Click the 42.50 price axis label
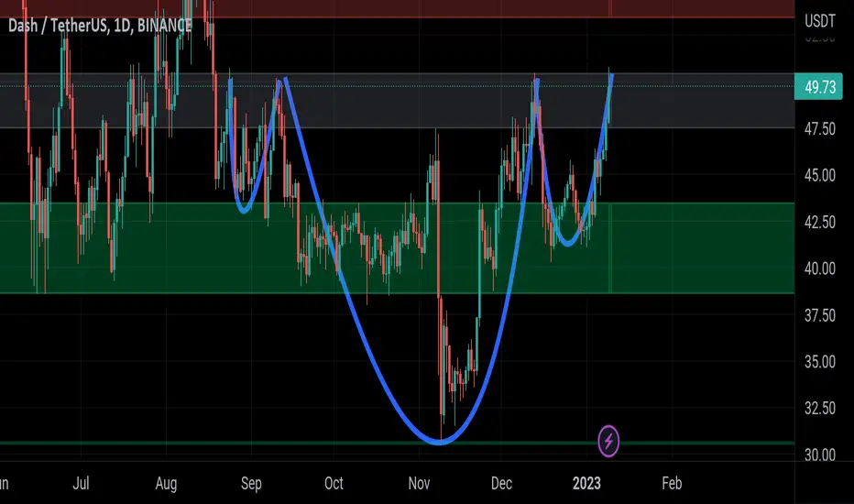The image size is (854, 504). pos(820,222)
